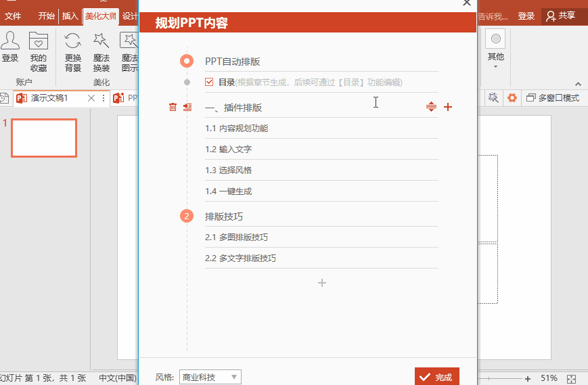Delete the 插件排版 chapter with trash icon
This screenshot has height=385, width=588.
point(173,107)
